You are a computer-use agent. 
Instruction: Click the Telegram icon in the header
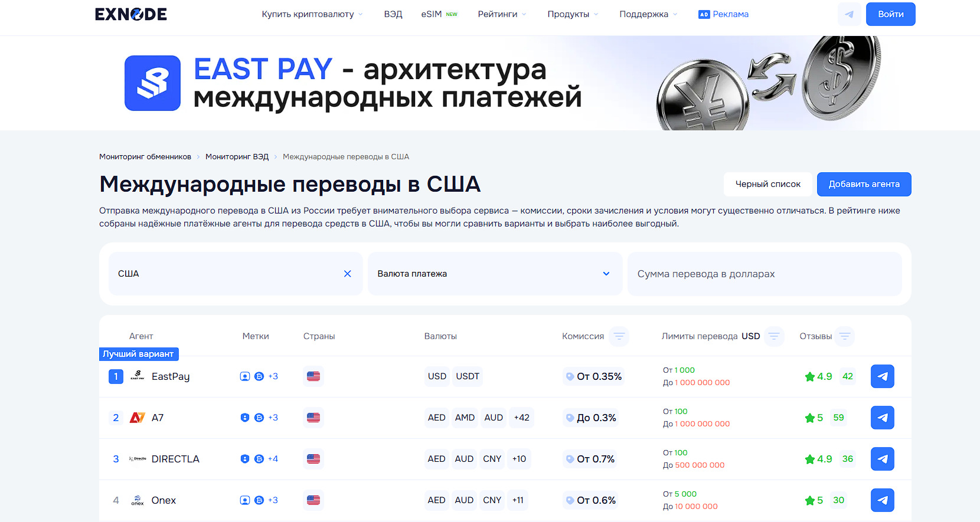849,14
